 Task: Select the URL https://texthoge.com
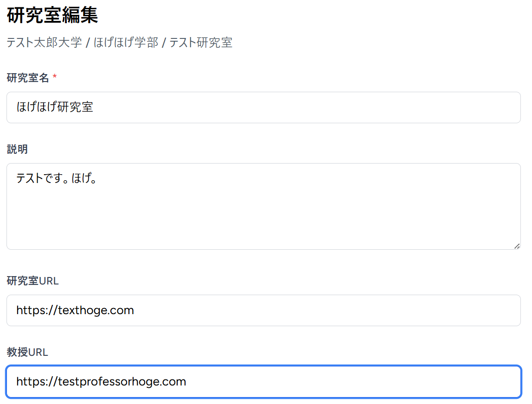coord(74,310)
